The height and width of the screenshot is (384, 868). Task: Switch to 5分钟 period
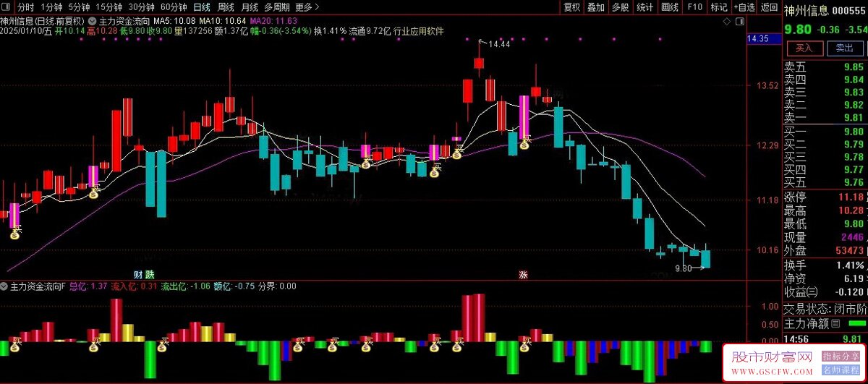pyautogui.click(x=80, y=7)
